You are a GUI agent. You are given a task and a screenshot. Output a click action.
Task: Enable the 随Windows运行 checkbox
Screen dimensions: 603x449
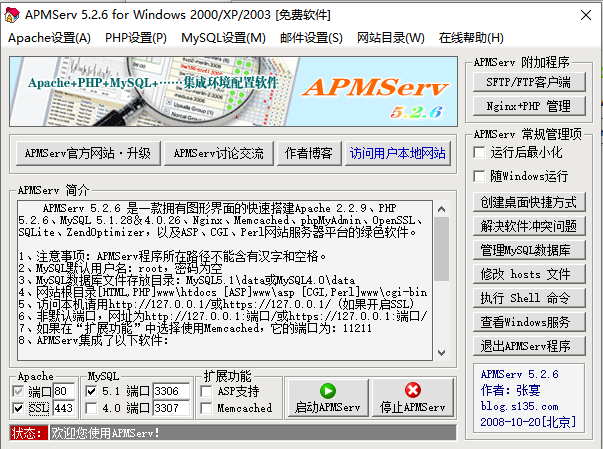pyautogui.click(x=480, y=175)
